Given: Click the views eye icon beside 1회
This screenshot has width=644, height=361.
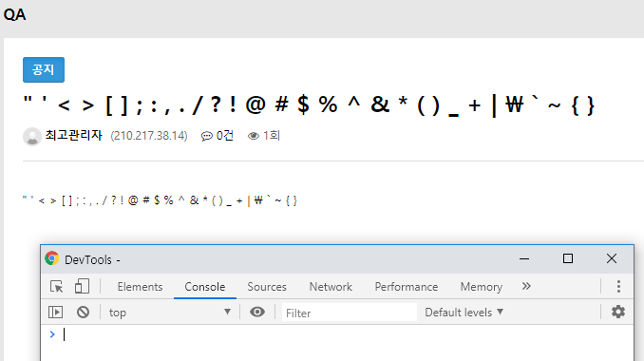Looking at the screenshot, I should pyautogui.click(x=254, y=136).
